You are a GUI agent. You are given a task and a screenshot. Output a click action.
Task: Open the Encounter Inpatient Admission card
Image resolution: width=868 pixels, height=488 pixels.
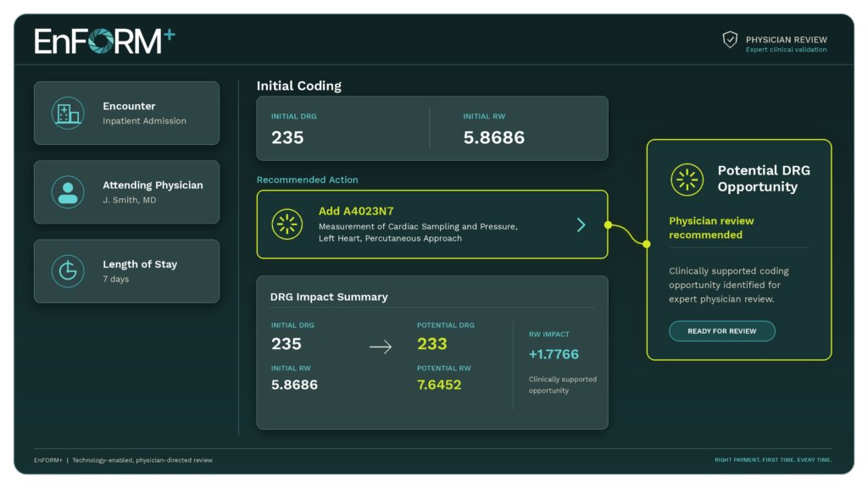click(x=127, y=114)
